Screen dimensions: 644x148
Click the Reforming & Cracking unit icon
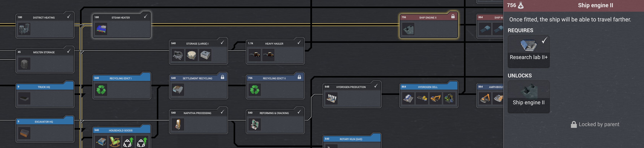pyautogui.click(x=255, y=124)
